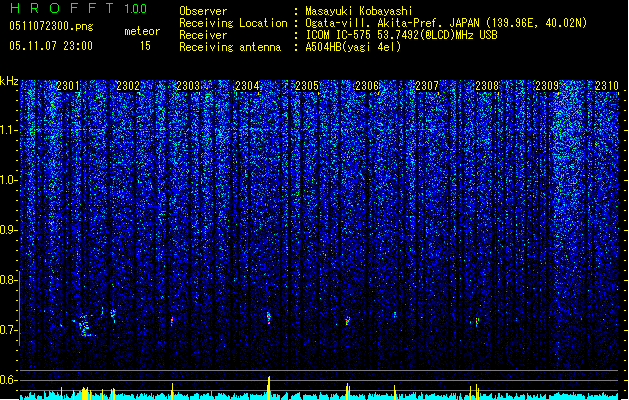Click the kHz axis unit label

tap(9, 81)
